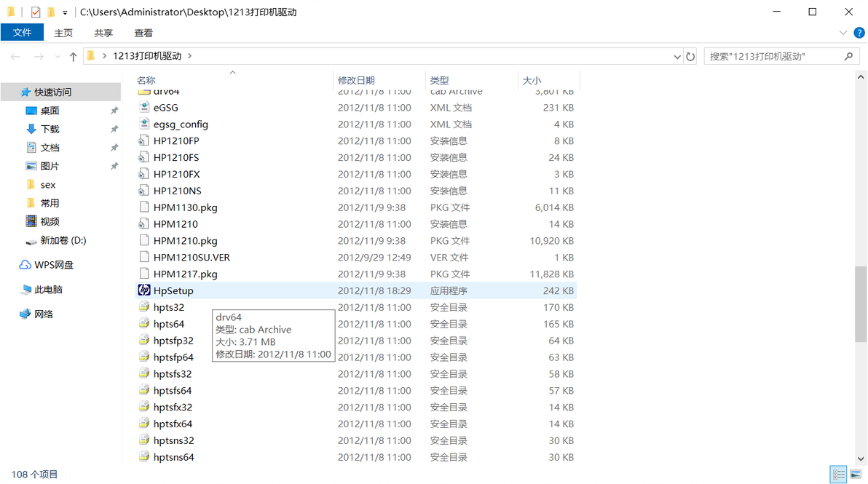Launch HpSetup from the file list
Image resolution: width=868 pixels, height=484 pixels.
[173, 290]
